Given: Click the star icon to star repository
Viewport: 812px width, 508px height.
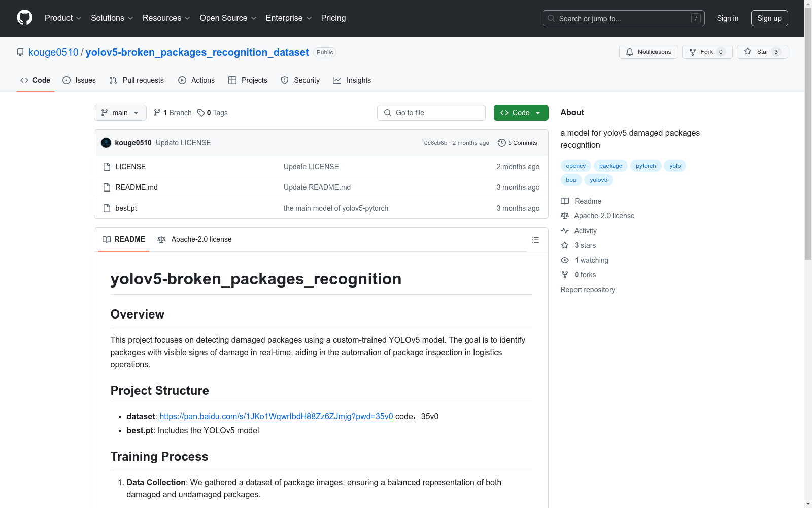Looking at the screenshot, I should pos(747,51).
